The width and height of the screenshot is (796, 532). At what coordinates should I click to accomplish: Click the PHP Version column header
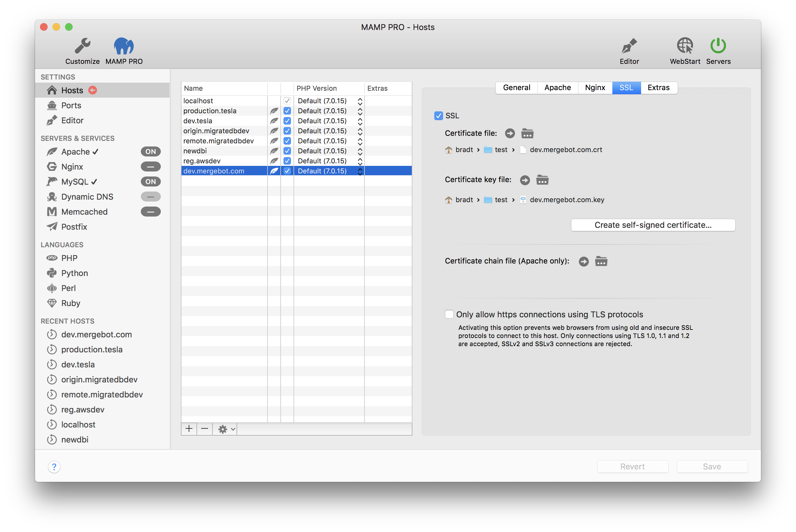coord(329,88)
